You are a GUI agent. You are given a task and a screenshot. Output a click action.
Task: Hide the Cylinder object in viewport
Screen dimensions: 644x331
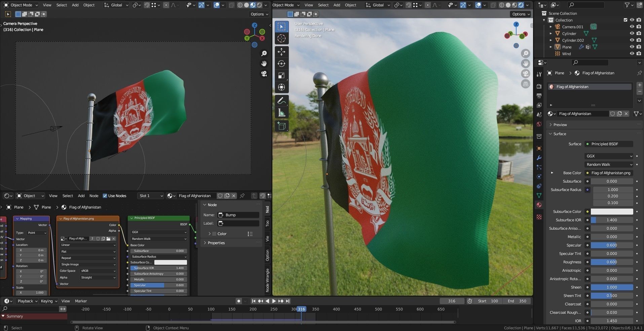(x=632, y=33)
